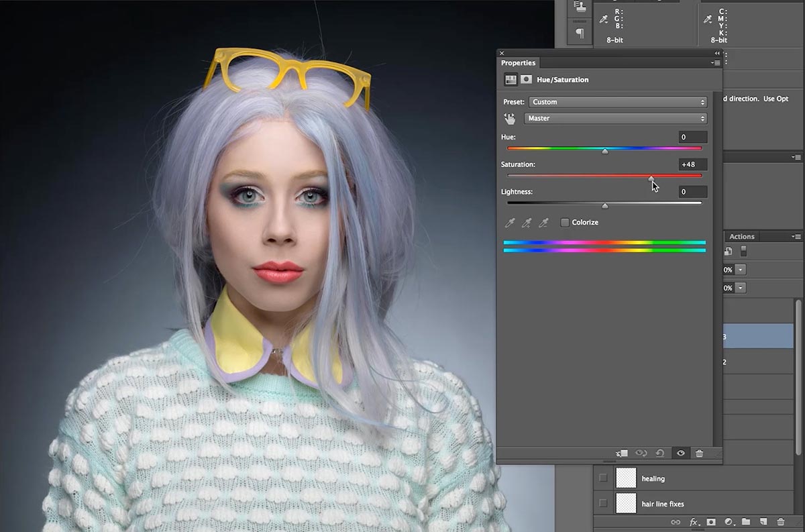Click the clip-to-layer icon at panel bottom
The image size is (805, 532).
click(x=621, y=454)
